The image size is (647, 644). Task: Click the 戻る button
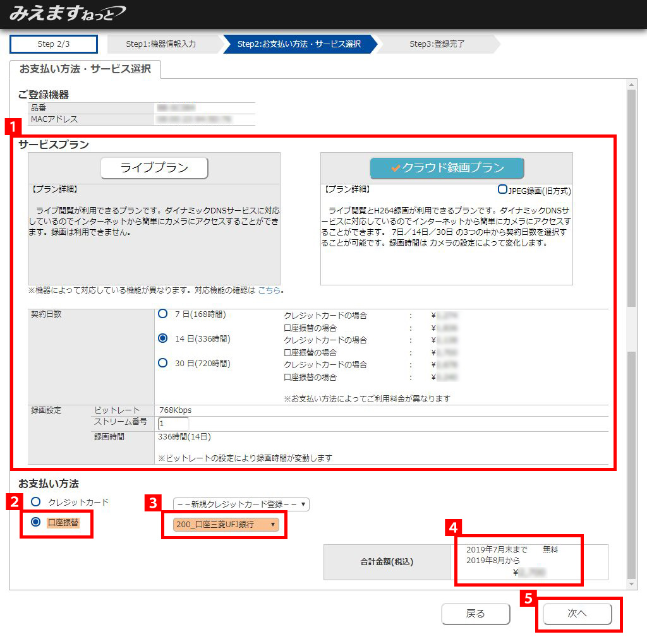coord(475,614)
